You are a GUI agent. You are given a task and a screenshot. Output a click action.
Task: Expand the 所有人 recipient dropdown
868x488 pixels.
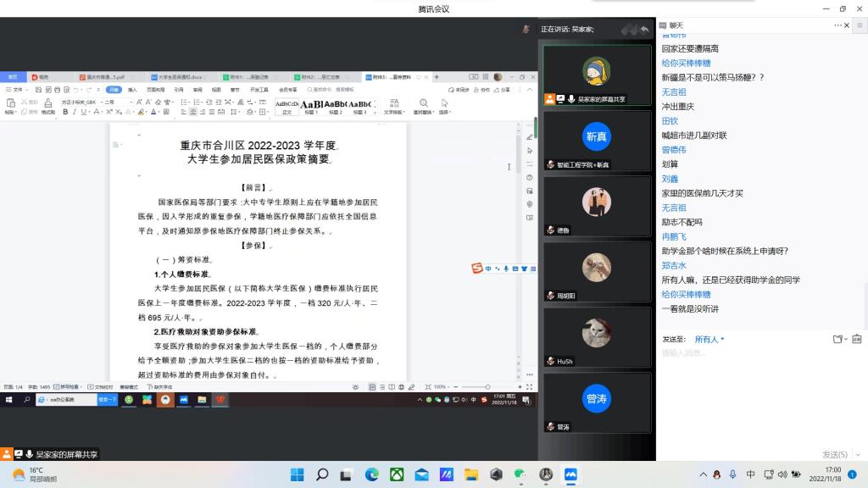709,339
